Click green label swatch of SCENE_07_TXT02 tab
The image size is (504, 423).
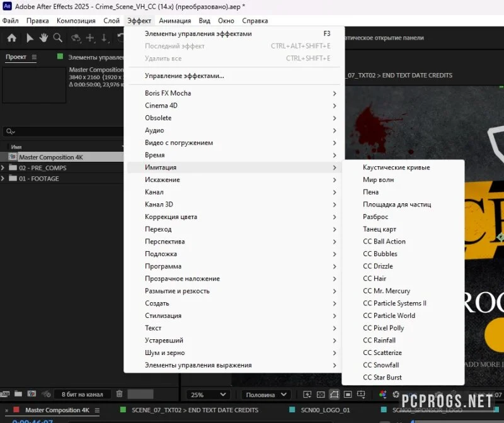[x=123, y=410]
